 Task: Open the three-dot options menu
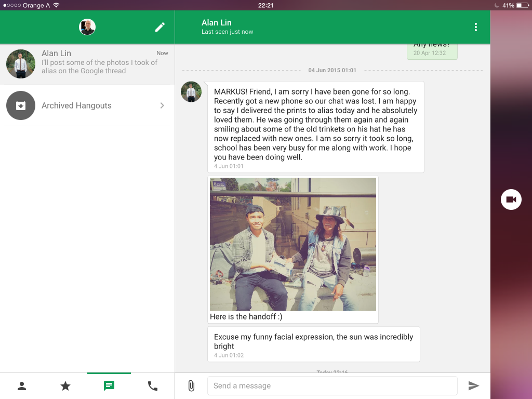point(476,27)
